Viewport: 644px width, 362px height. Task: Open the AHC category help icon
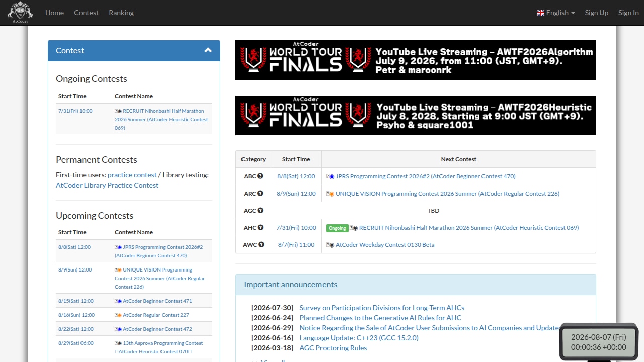[x=260, y=228]
